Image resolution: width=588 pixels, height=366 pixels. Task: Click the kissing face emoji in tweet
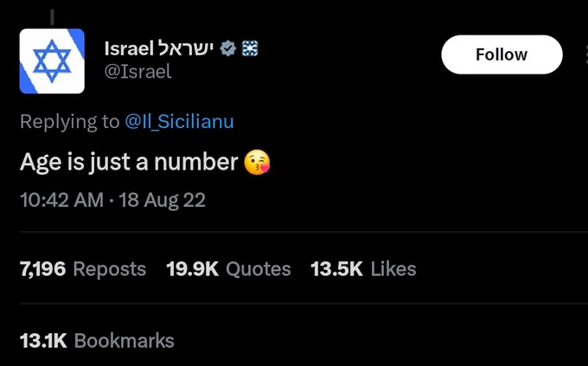click(x=257, y=162)
